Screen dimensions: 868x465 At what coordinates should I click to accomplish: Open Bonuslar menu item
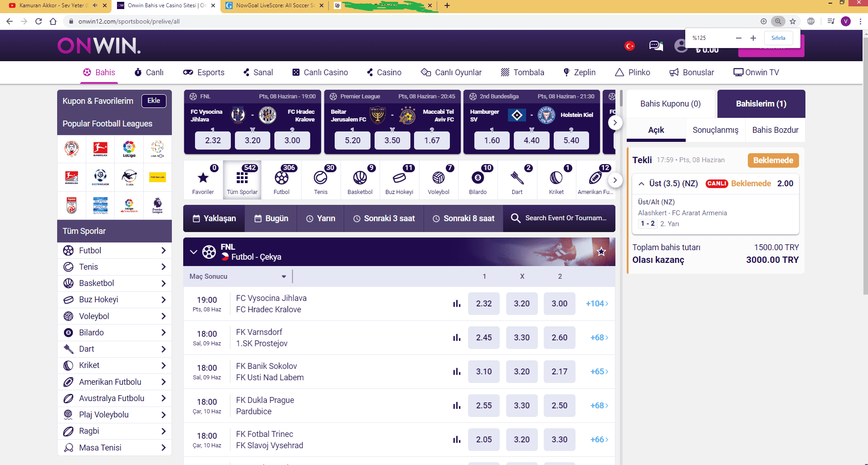[x=692, y=73]
